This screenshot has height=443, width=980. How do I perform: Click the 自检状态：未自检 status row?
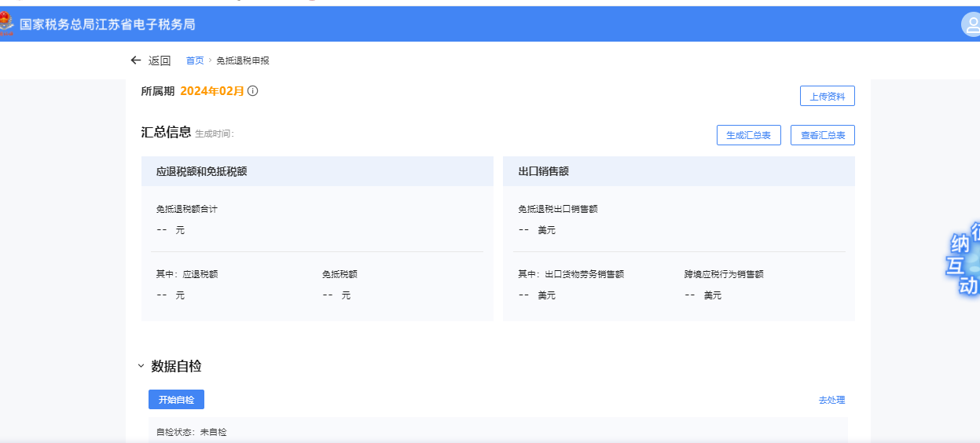(x=192, y=432)
